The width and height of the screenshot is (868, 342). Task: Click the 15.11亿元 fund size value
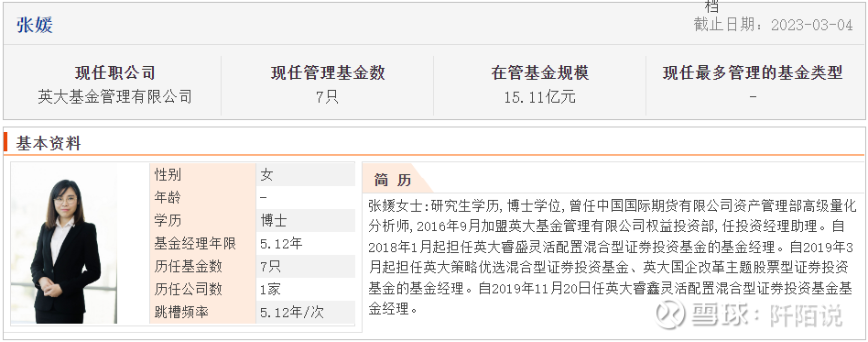(x=539, y=97)
